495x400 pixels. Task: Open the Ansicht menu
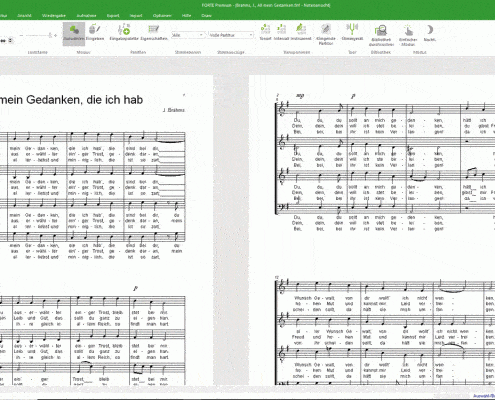click(x=24, y=15)
